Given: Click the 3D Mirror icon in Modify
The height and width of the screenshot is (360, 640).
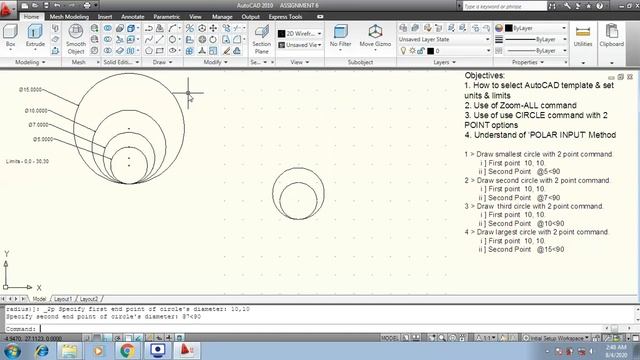Looking at the screenshot, I should coord(190,28).
